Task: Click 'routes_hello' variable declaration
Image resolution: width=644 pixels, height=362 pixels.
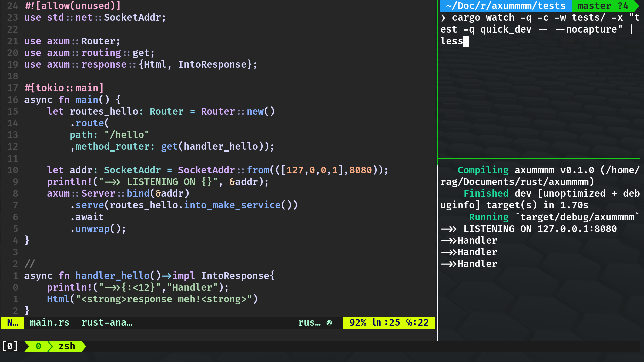Action: coord(104,112)
